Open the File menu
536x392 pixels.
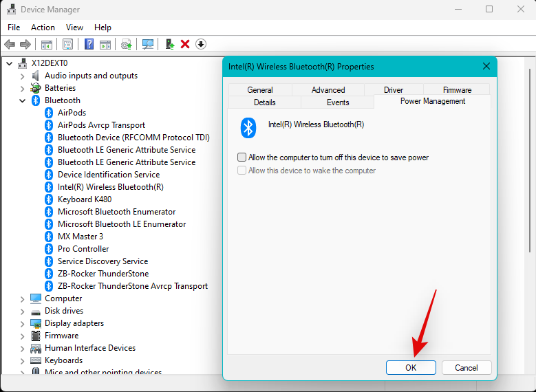coord(14,28)
